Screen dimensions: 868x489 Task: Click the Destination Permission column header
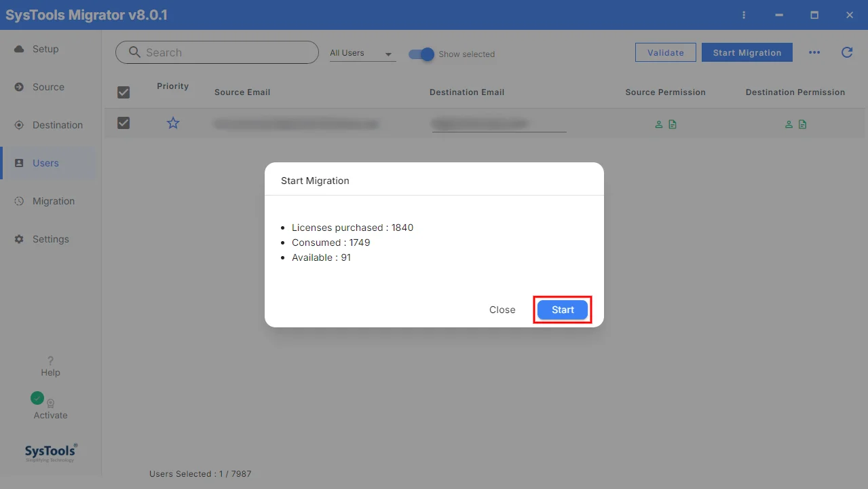795,92
